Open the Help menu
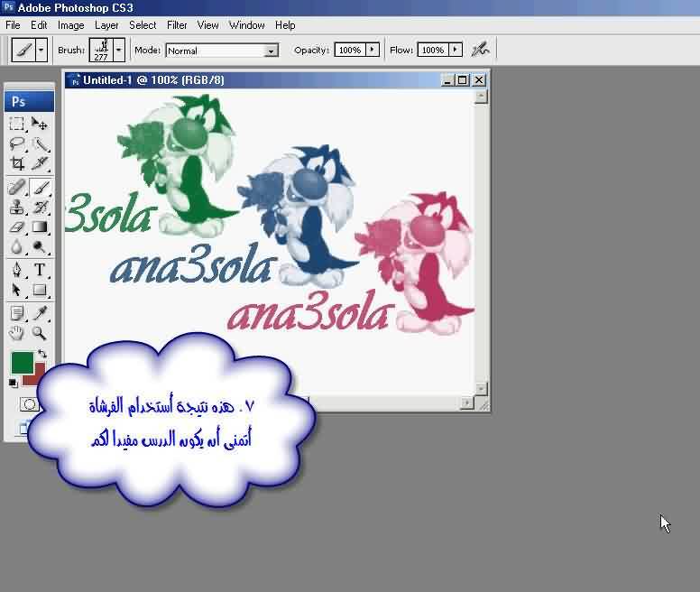Viewport: 700px width, 592px height. point(285,25)
